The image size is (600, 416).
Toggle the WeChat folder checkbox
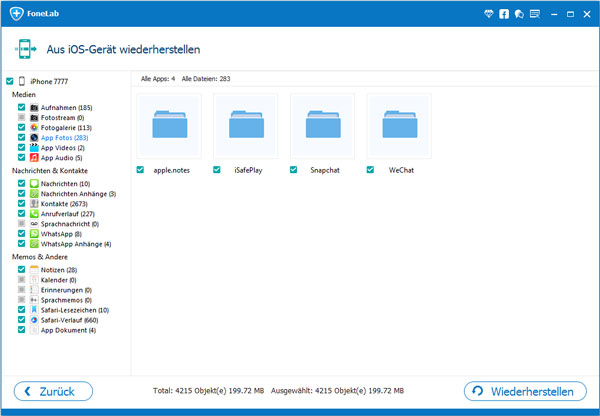(x=371, y=170)
